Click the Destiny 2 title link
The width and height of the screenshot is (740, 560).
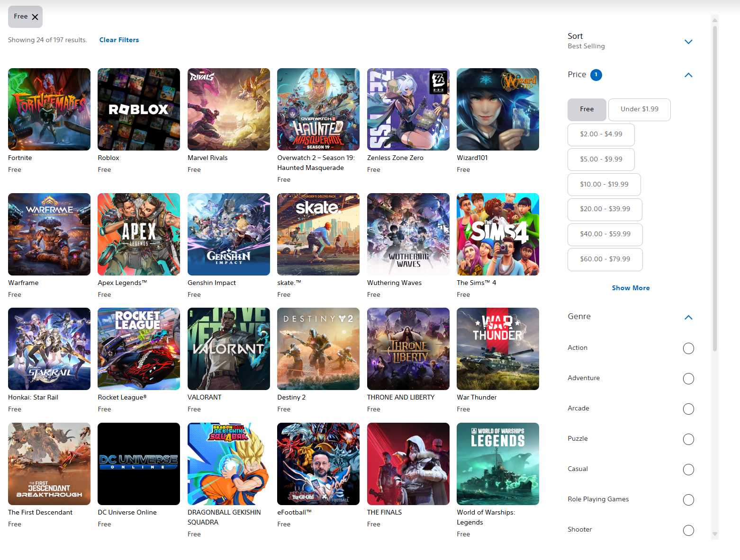click(x=291, y=398)
